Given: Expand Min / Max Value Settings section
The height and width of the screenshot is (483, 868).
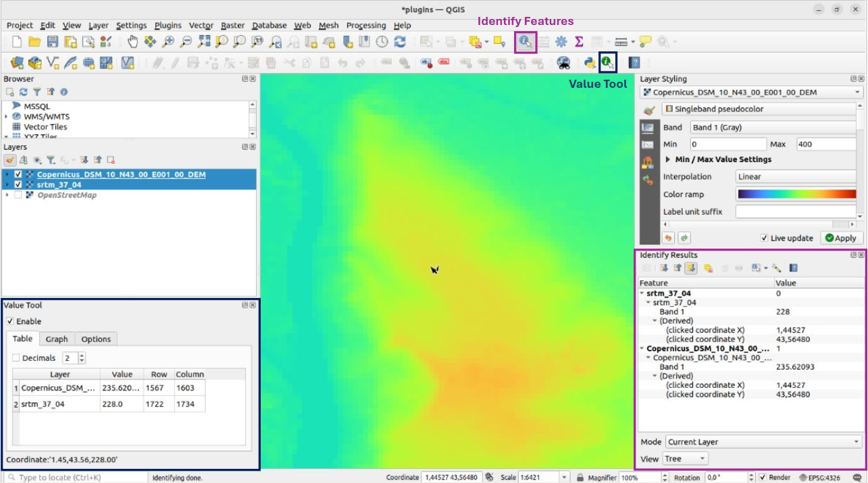Looking at the screenshot, I should pyautogui.click(x=669, y=159).
